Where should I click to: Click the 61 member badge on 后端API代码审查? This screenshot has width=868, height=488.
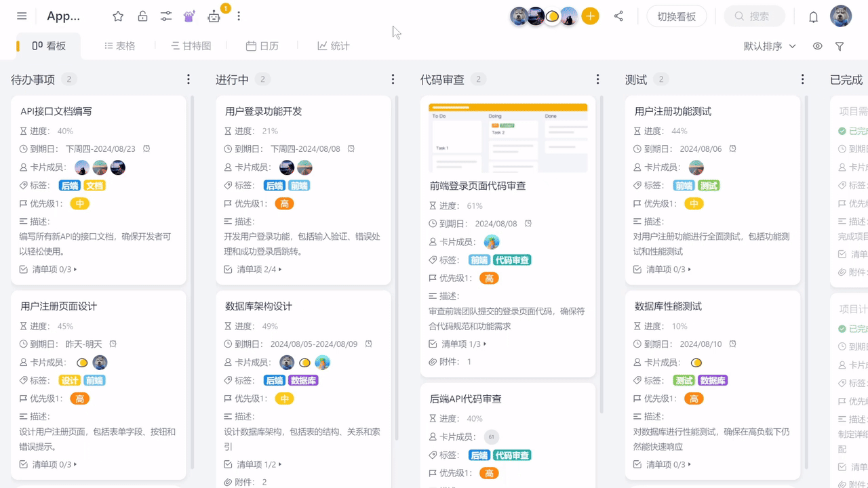(491, 437)
